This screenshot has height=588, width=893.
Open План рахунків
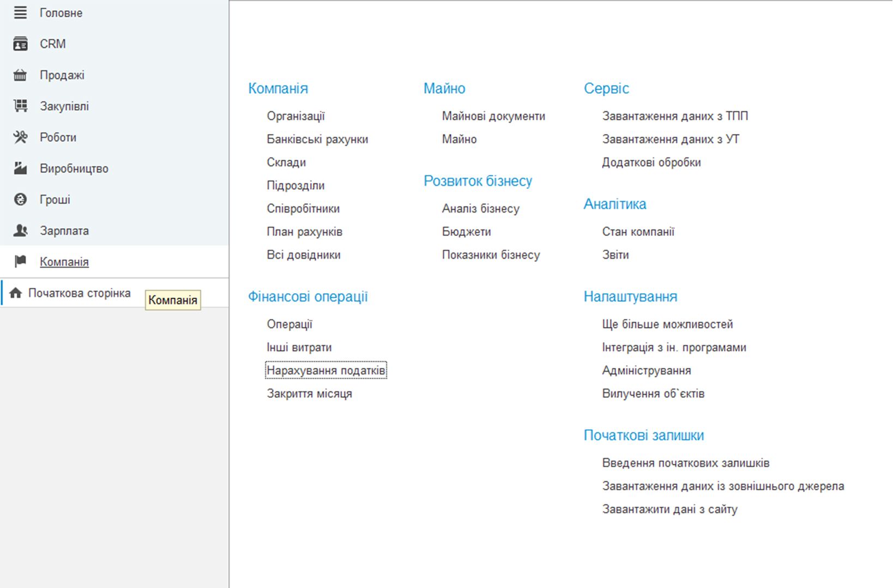305,232
